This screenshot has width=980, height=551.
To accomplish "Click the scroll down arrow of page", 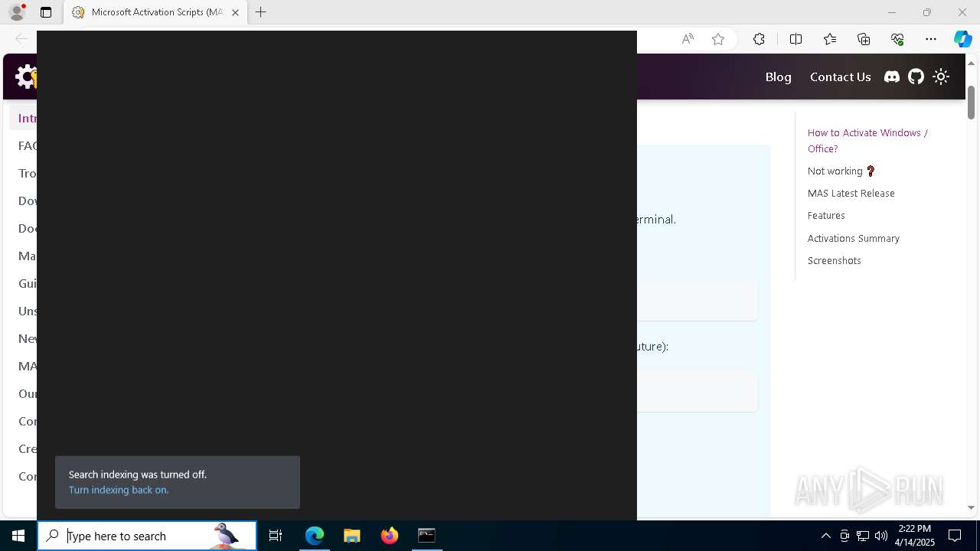I will [971, 507].
